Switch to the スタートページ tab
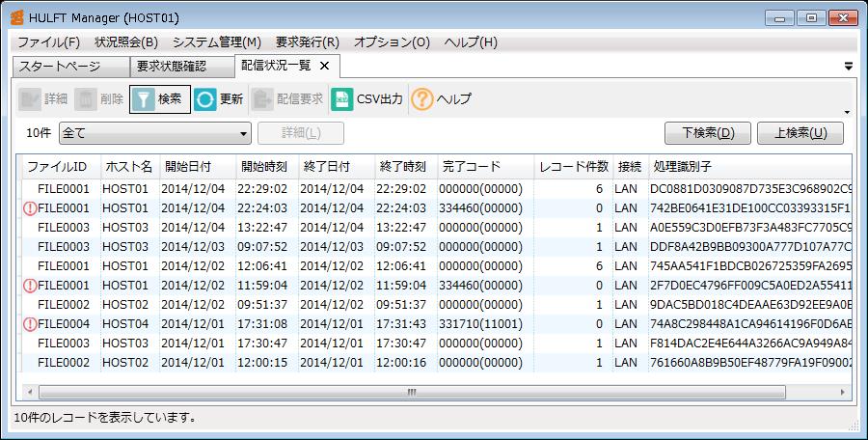868x440 pixels. [x=70, y=67]
